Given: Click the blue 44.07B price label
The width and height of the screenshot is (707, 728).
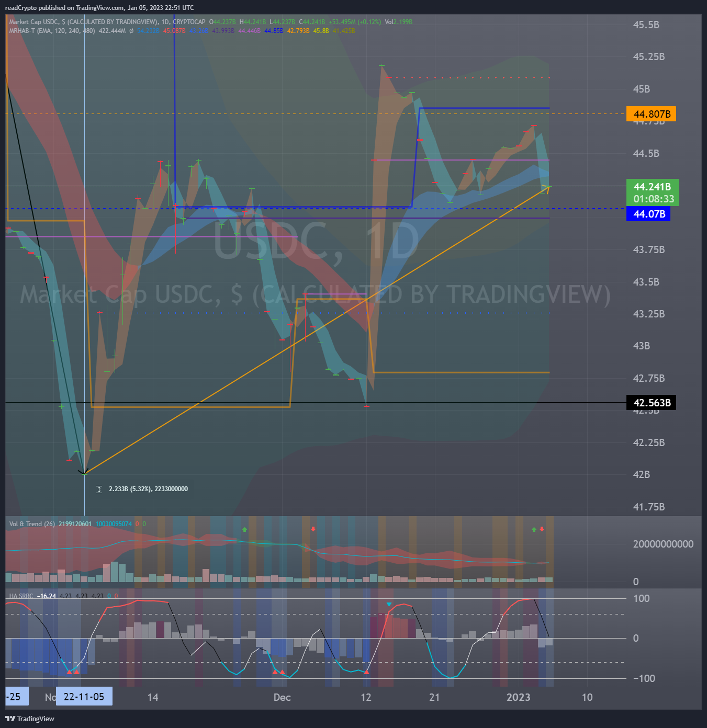Looking at the screenshot, I should click(649, 214).
